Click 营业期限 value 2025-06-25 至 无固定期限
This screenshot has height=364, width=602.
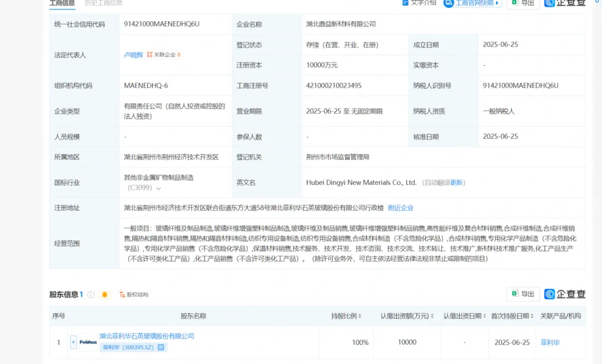click(344, 111)
